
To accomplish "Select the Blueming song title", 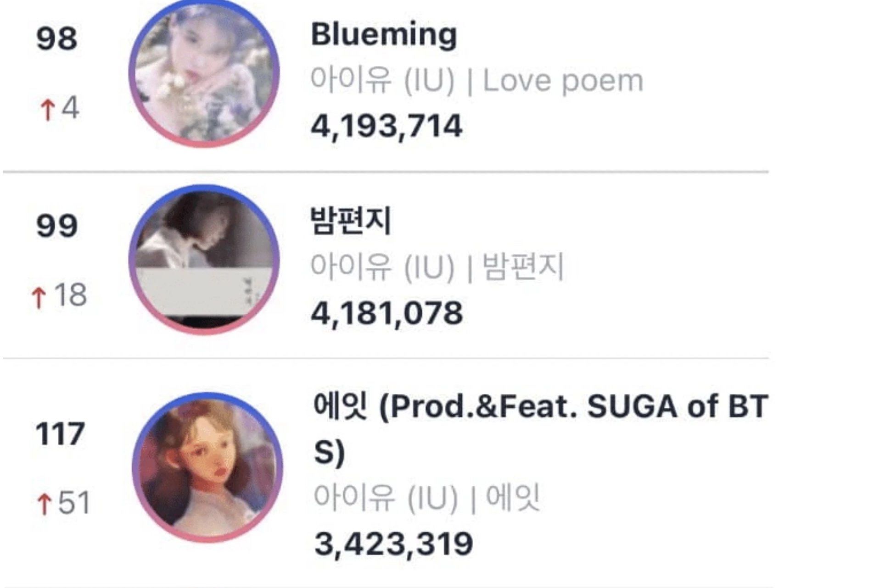I will coord(384,35).
